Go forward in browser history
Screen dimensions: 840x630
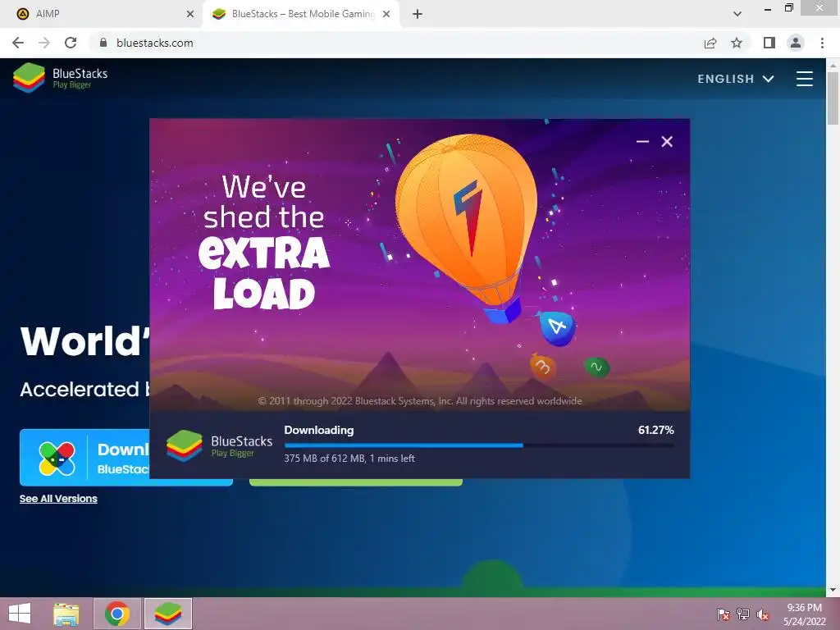(44, 43)
